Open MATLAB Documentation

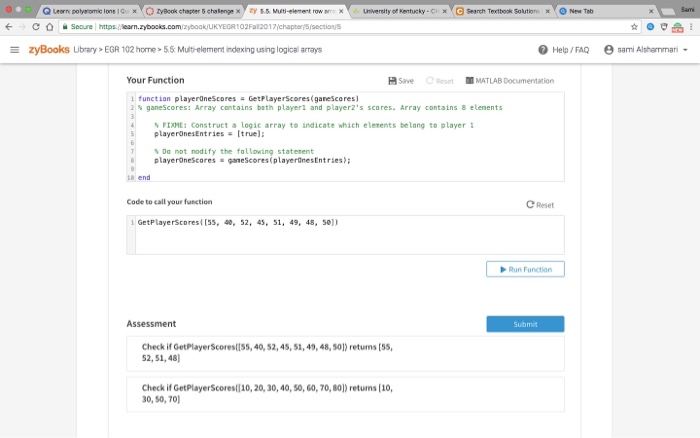tap(510, 81)
